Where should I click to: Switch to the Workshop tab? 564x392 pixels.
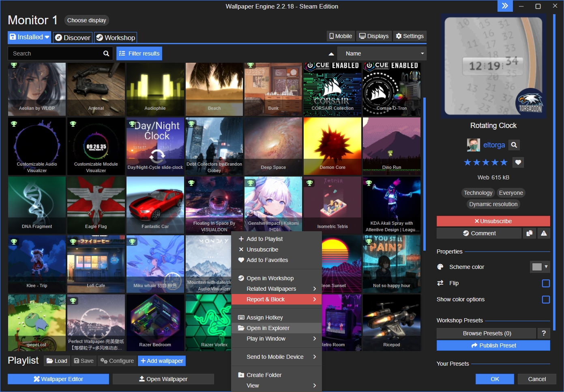click(x=116, y=38)
